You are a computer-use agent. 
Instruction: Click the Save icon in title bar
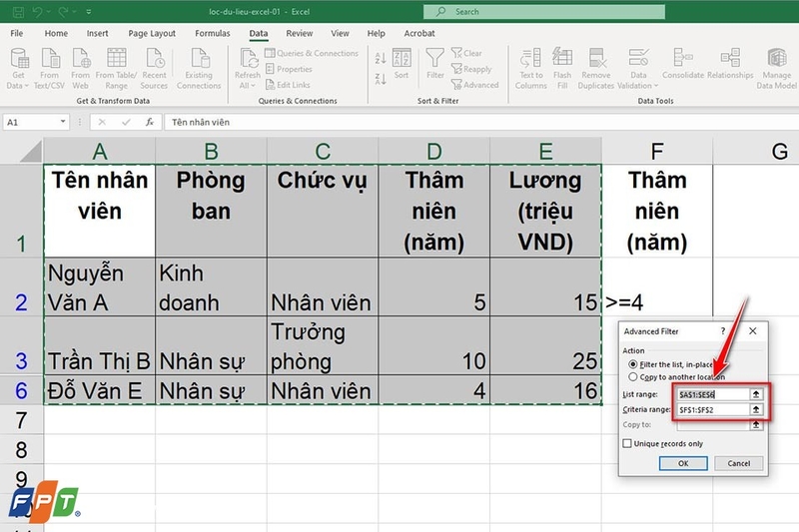18,12
